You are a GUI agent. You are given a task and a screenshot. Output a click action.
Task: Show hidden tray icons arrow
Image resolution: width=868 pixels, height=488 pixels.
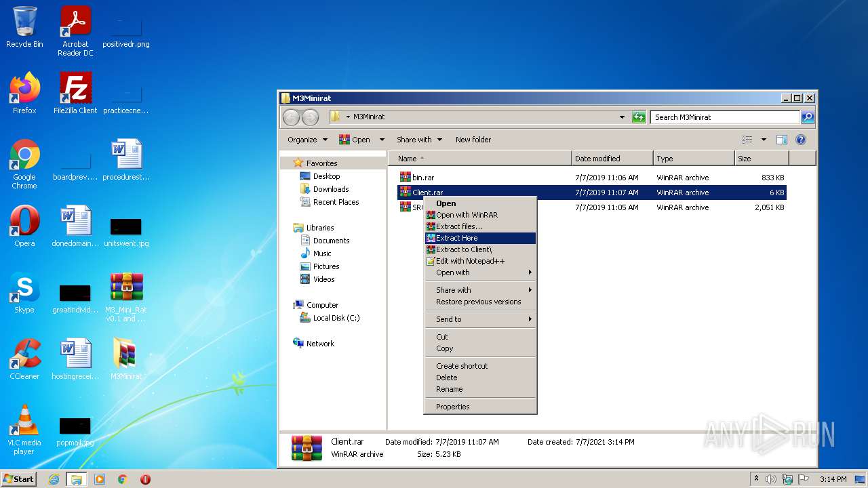click(756, 479)
